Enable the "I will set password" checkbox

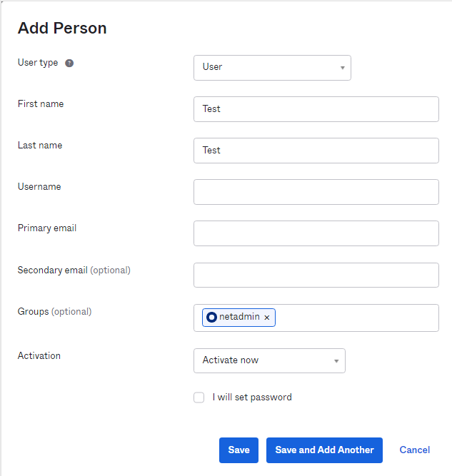coord(199,397)
